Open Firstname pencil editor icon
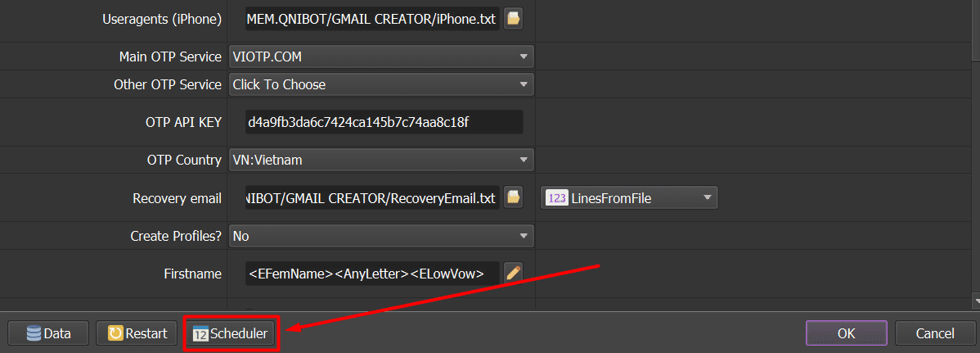Image resolution: width=980 pixels, height=353 pixels. click(x=513, y=272)
